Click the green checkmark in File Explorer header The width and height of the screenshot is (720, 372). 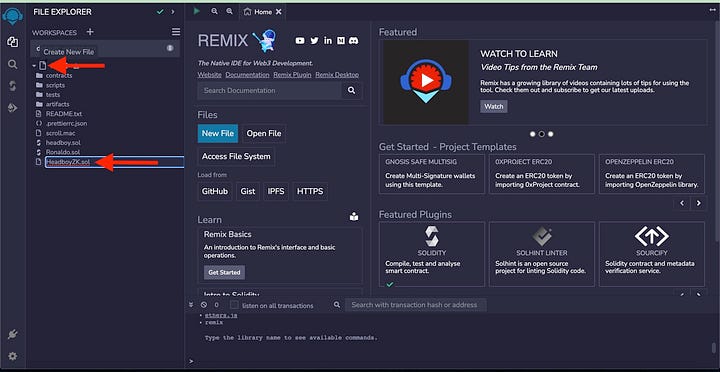point(160,12)
